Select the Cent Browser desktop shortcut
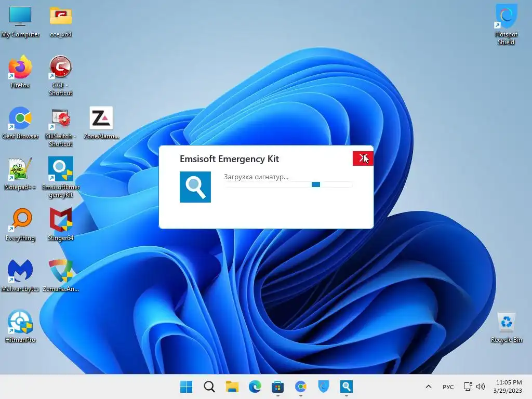Viewport: 532px width, 399px height. click(20, 123)
